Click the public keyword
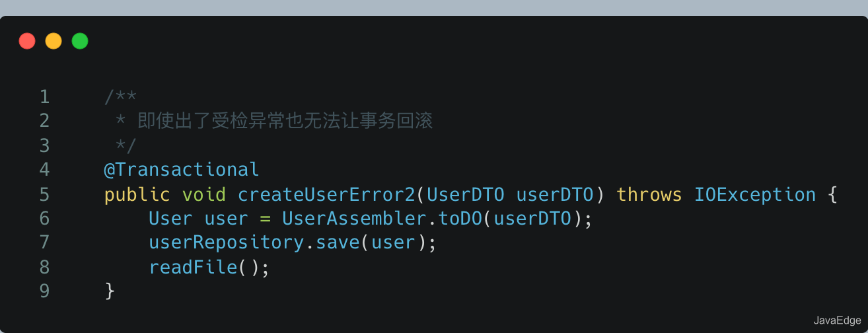The image size is (868, 333). coord(137,195)
